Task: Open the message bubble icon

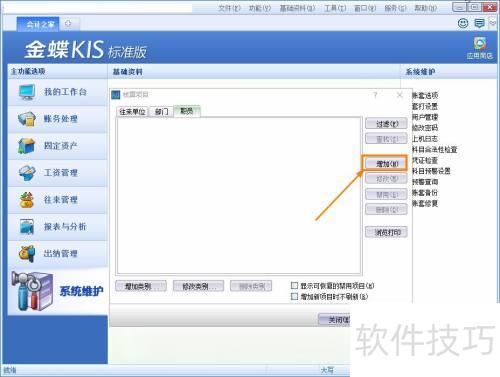Action: (x=479, y=23)
